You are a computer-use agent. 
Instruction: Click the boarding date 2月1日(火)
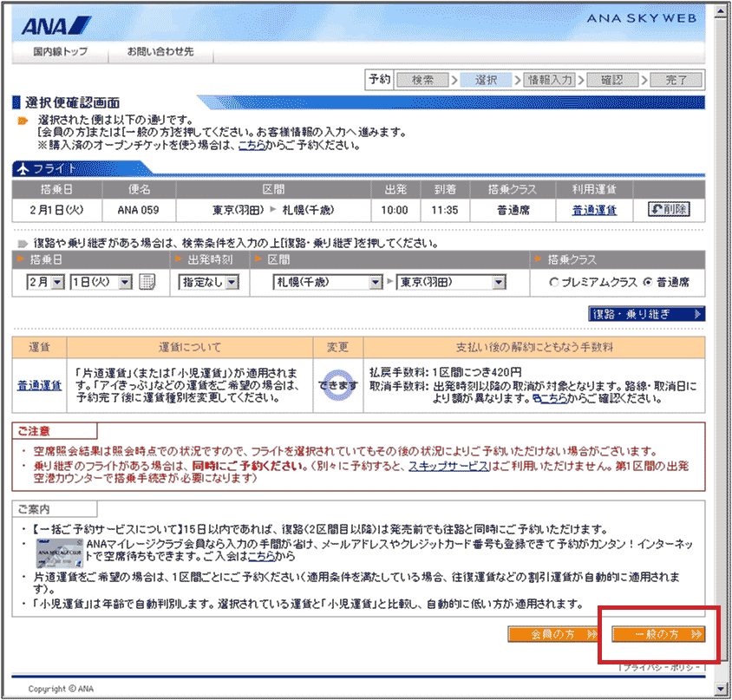(x=56, y=210)
